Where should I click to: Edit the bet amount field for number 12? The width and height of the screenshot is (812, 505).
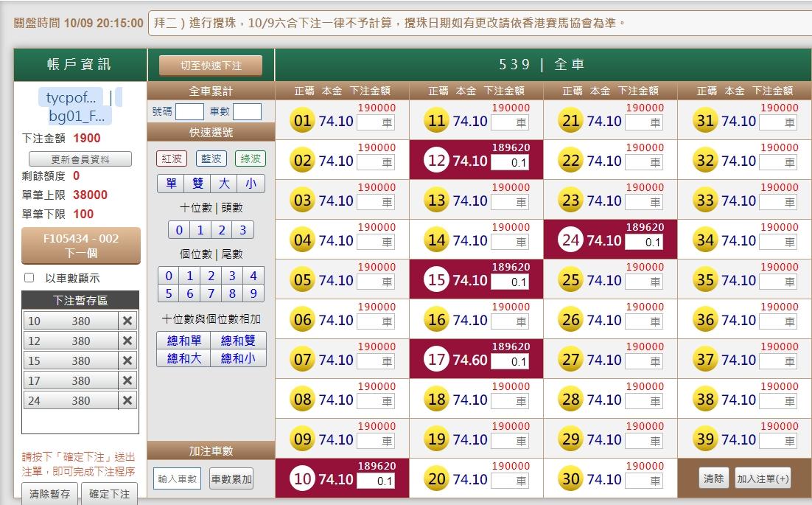510,163
